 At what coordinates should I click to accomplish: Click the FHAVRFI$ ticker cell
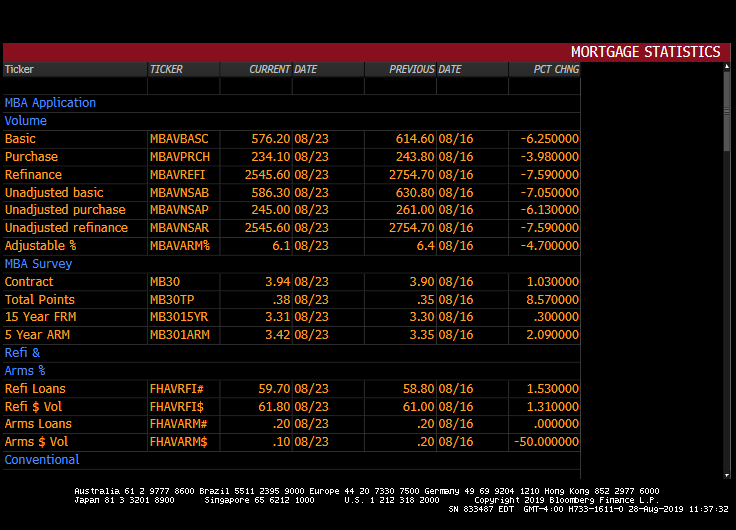(177, 407)
